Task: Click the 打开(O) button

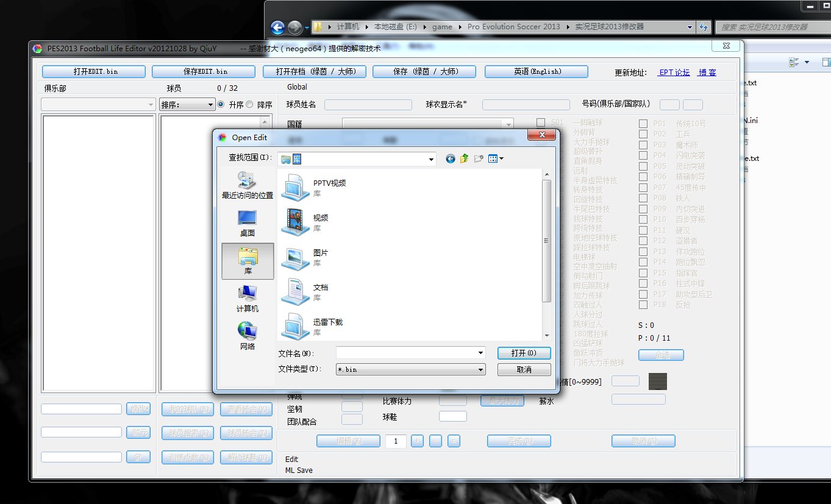Action: click(x=524, y=353)
